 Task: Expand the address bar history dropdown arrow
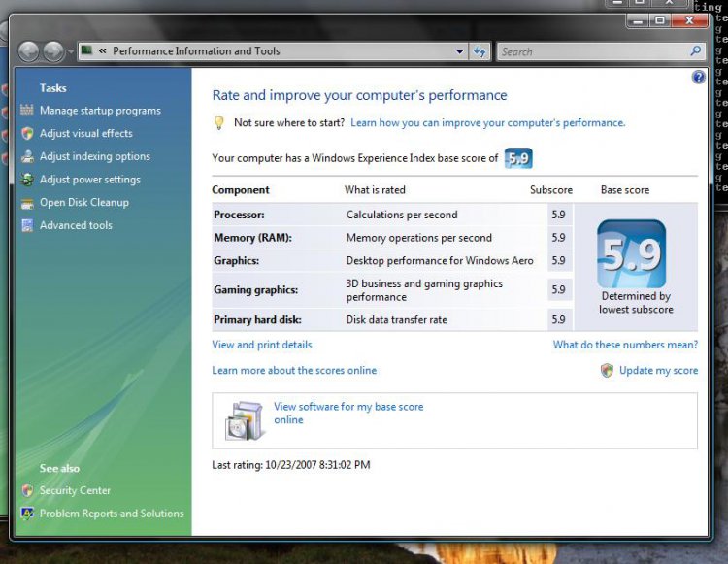459,51
